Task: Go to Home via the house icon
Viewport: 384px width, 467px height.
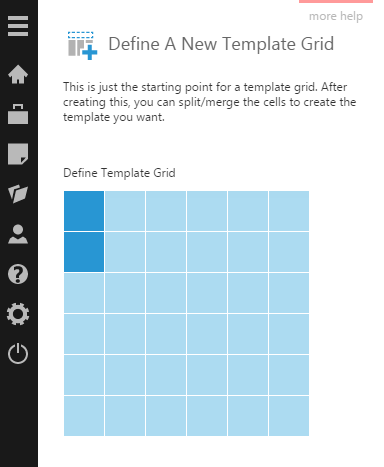Action: tap(18, 74)
